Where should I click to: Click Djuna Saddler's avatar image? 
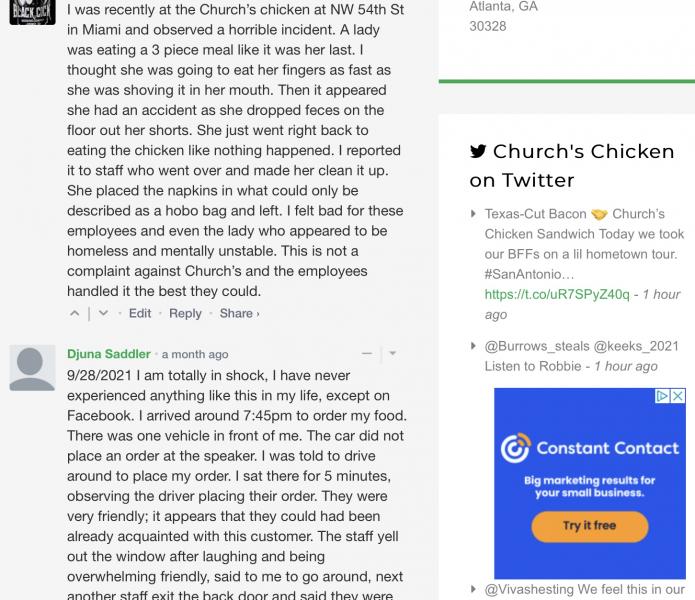[x=32, y=368]
